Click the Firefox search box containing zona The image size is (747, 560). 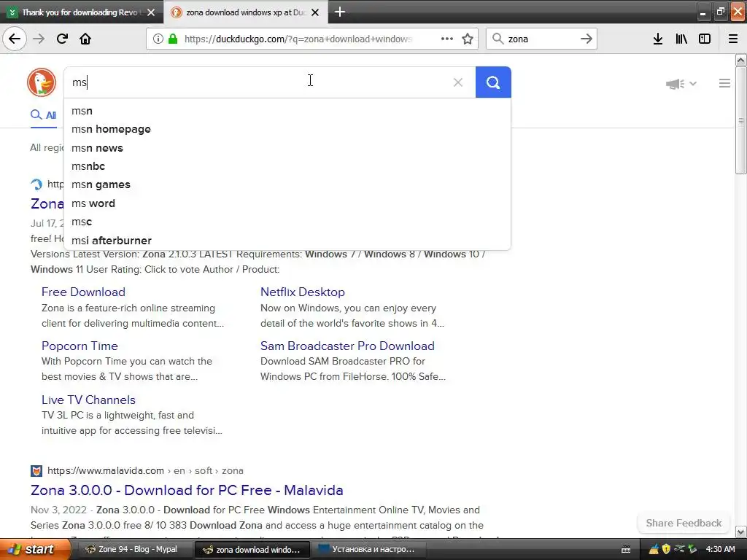(542, 39)
